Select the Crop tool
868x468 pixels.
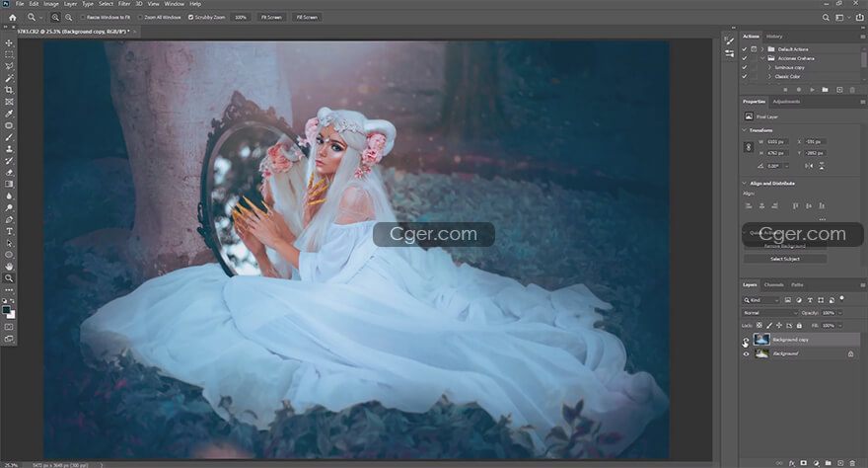click(x=9, y=90)
